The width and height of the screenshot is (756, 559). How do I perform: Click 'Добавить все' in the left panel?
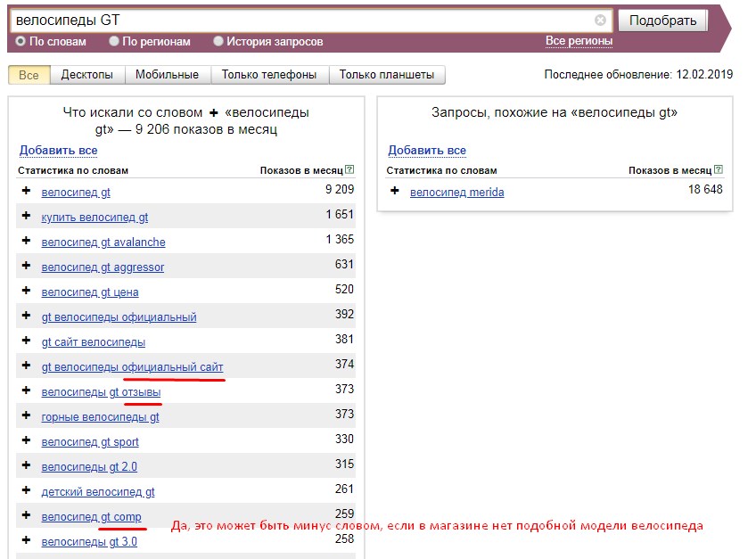coord(58,151)
